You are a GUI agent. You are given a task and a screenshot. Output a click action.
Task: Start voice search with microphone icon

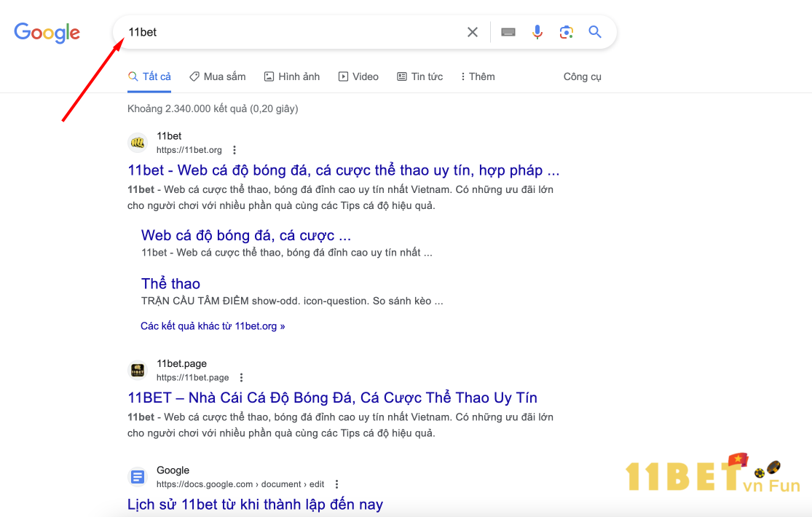pyautogui.click(x=537, y=32)
